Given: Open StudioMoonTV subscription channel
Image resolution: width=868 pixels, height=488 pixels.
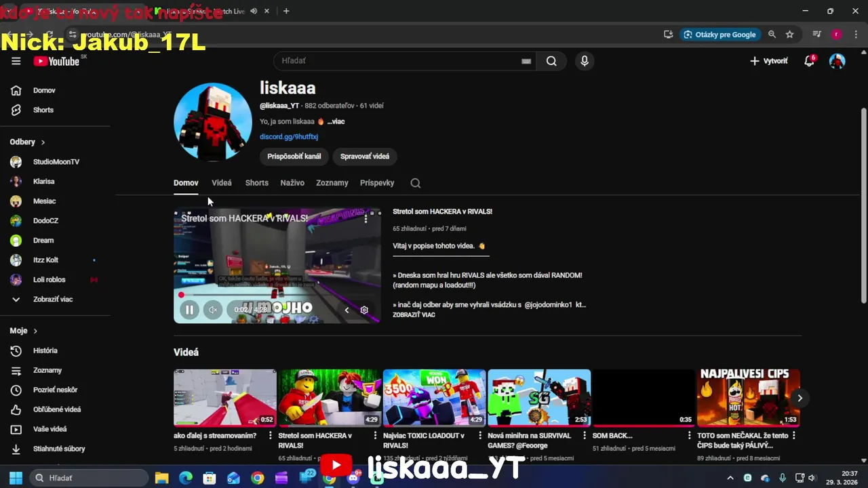Looking at the screenshot, I should pos(55,162).
